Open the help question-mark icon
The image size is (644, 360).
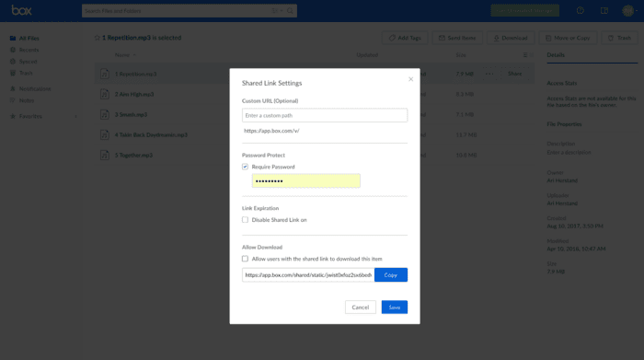pyautogui.click(x=580, y=11)
